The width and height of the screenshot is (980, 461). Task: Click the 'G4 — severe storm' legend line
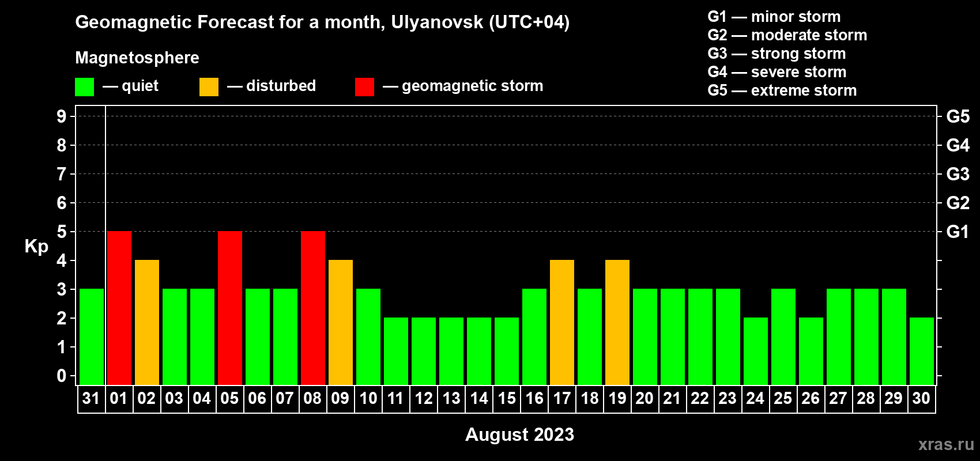click(x=777, y=72)
